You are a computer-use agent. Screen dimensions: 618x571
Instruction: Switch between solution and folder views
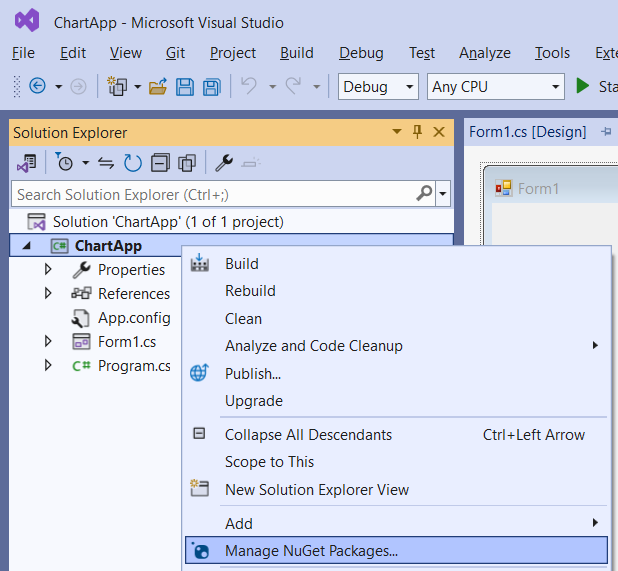(26, 163)
